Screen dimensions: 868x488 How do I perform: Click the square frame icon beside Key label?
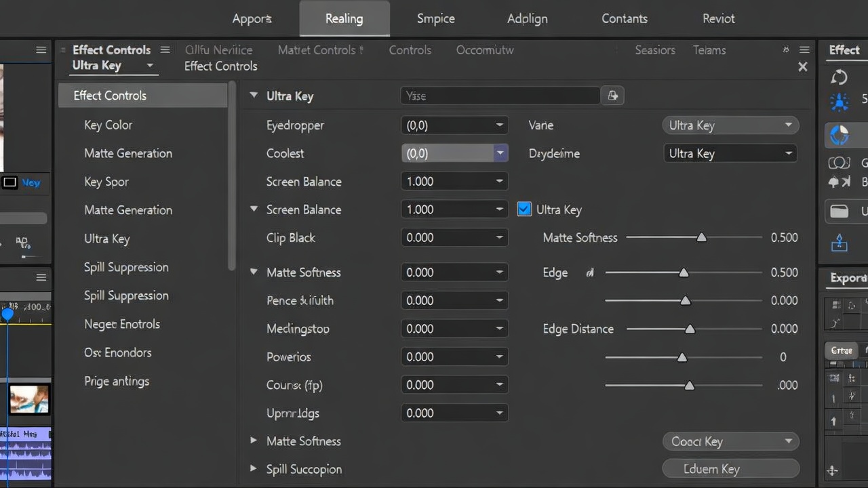(9, 182)
